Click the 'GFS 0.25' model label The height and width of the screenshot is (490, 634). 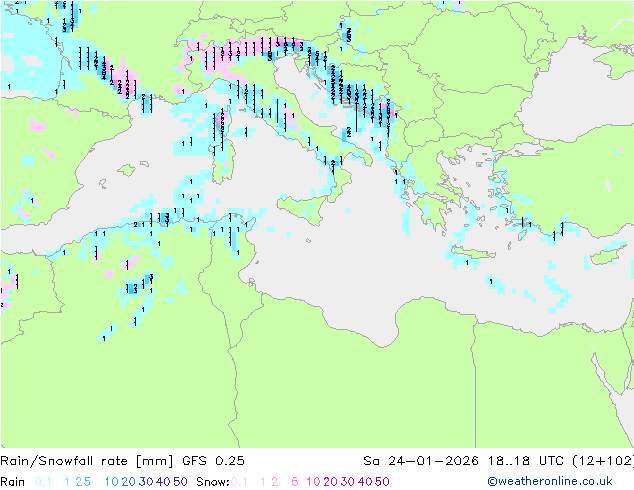pyautogui.click(x=213, y=461)
